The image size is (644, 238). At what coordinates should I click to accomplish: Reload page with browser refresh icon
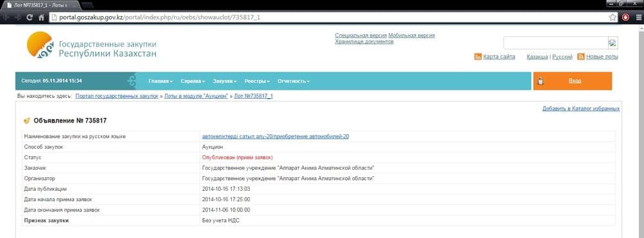[x=30, y=17]
